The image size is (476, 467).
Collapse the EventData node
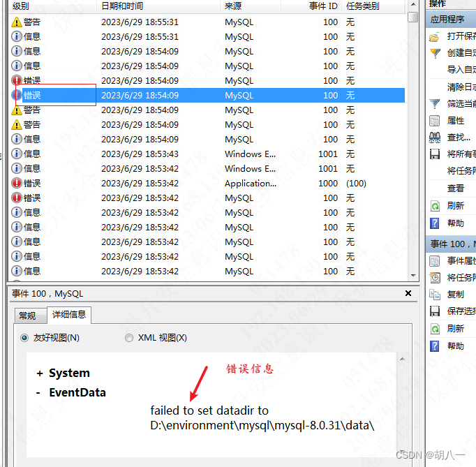click(38, 392)
